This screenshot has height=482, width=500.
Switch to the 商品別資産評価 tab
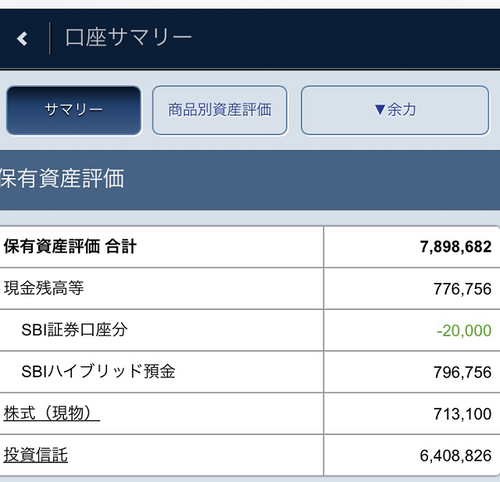click(x=220, y=110)
